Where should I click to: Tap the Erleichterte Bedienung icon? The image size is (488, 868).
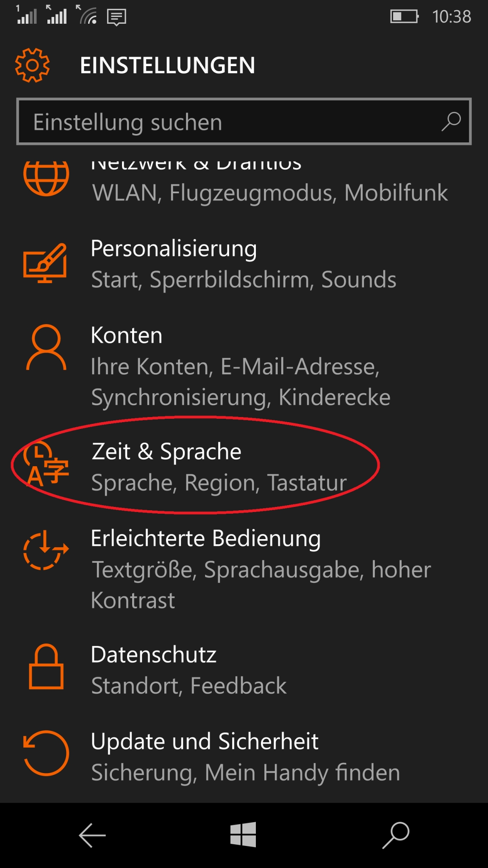coord(45,550)
